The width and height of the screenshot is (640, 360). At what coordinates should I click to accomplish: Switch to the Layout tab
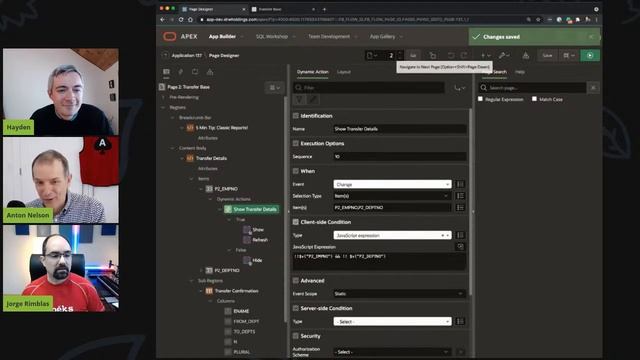344,72
